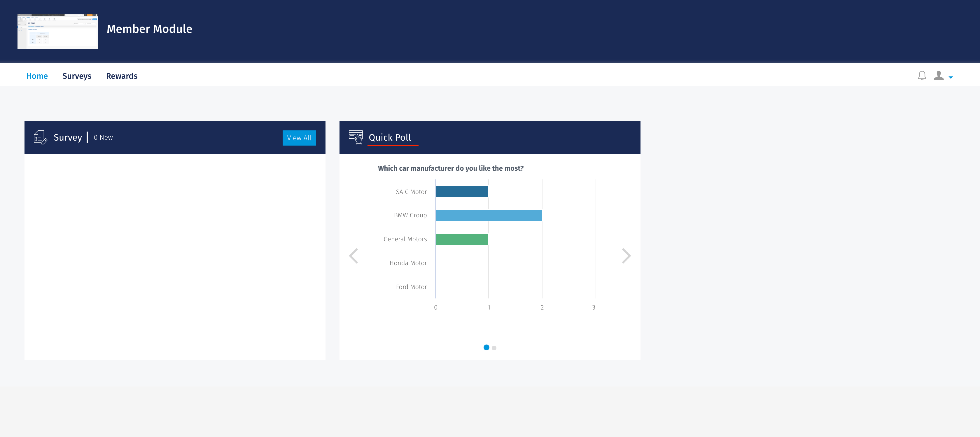
Task: Click the Home navigation icon label
Action: pyautogui.click(x=37, y=76)
